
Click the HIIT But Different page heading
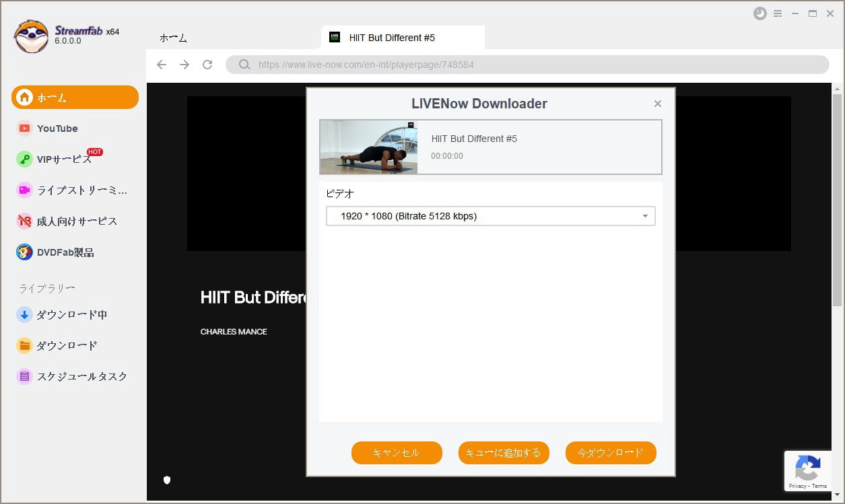253,297
